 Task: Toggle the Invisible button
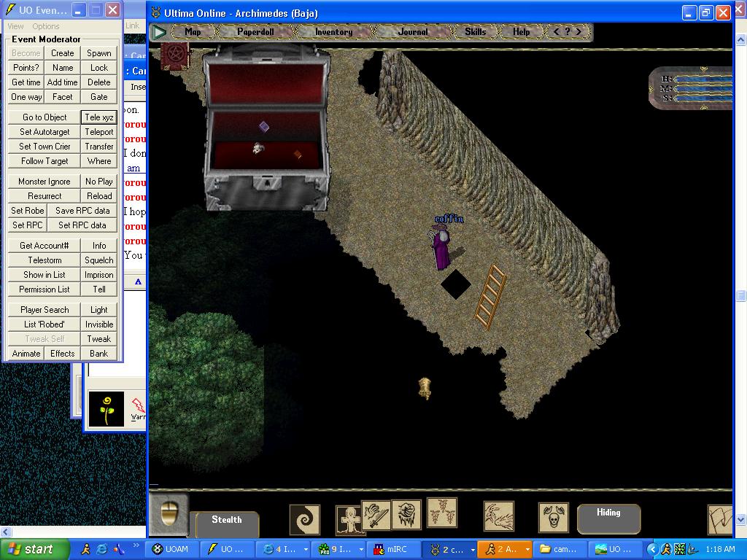pos(99,324)
